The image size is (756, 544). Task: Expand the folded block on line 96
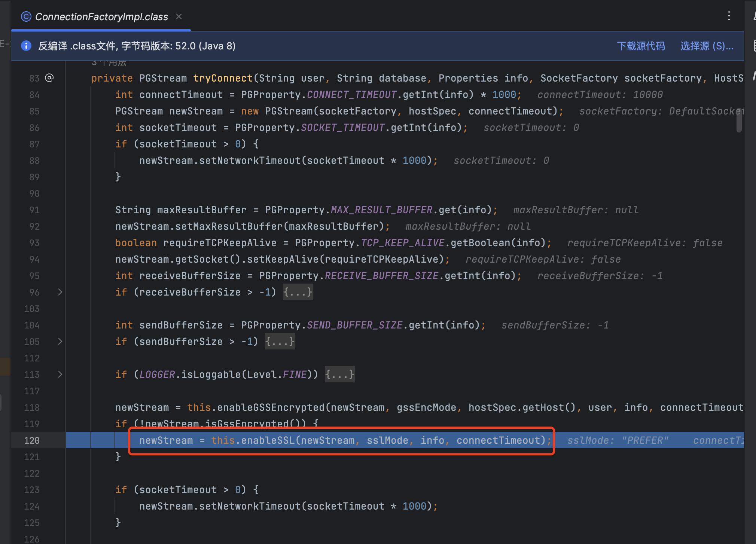pyautogui.click(x=60, y=292)
